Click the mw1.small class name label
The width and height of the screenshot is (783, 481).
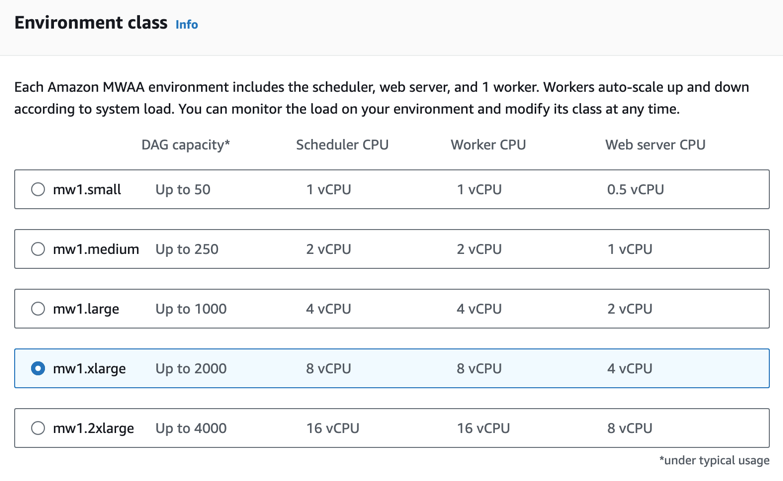pyautogui.click(x=87, y=189)
